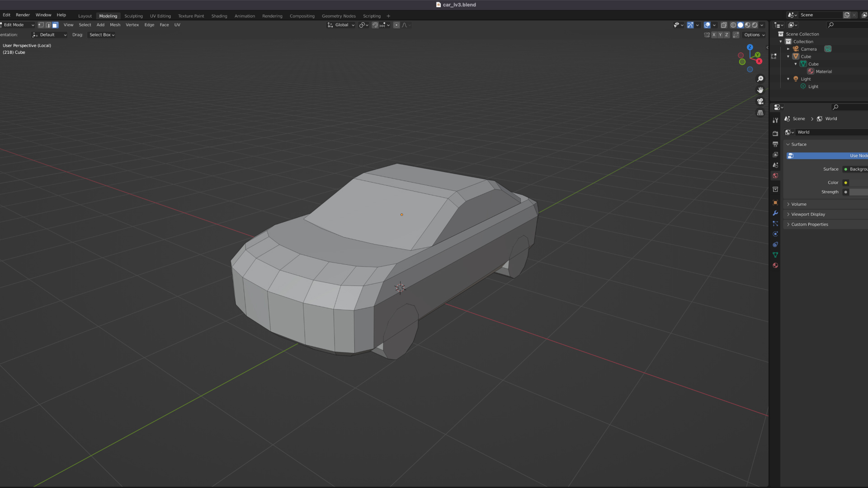Viewport: 868px width, 488px height.
Task: Switch perspective/orthographic with grid icon
Action: point(760,113)
